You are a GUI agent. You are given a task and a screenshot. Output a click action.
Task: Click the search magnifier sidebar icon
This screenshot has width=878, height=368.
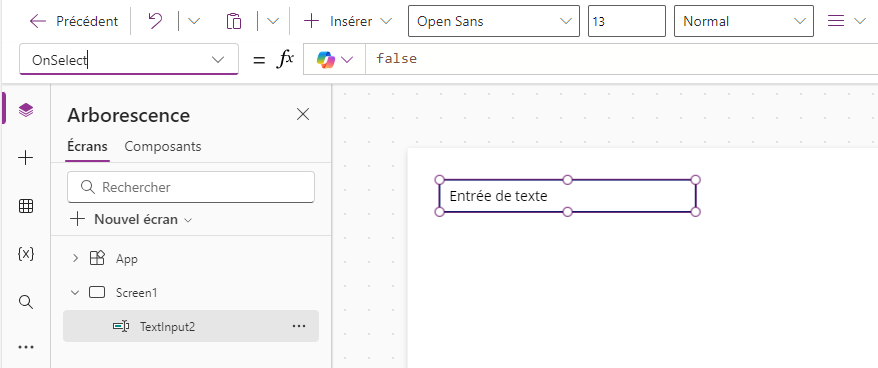pyautogui.click(x=26, y=302)
